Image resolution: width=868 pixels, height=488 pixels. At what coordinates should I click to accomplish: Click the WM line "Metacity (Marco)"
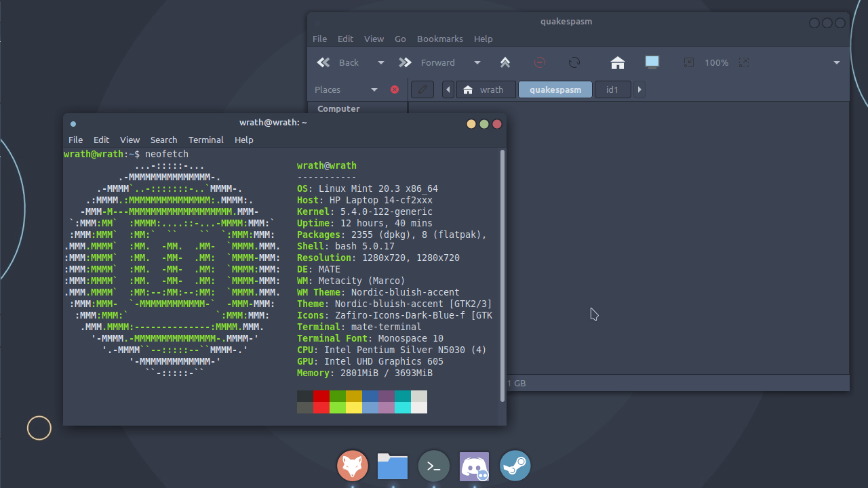[362, 281]
